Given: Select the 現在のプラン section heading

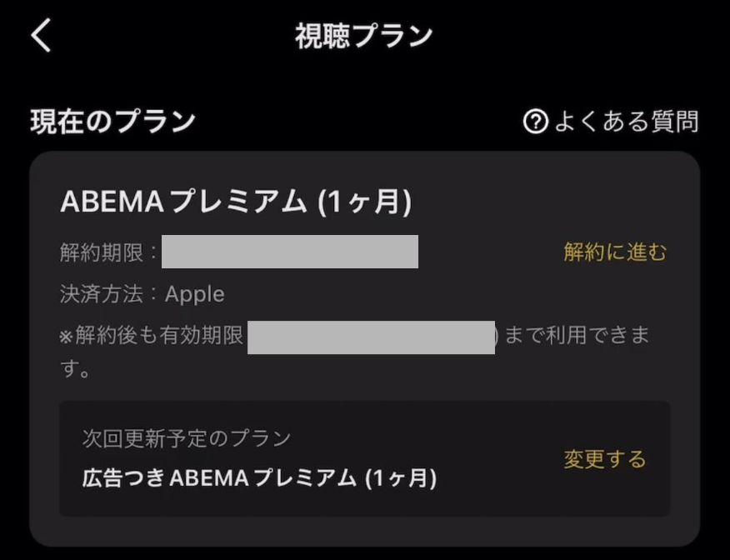Looking at the screenshot, I should pos(112,122).
